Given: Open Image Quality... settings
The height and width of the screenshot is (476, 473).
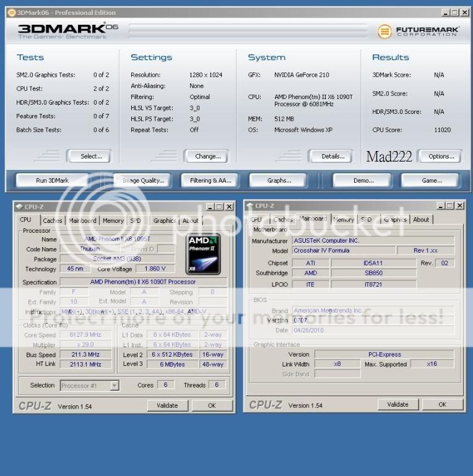Looking at the screenshot, I should pyautogui.click(x=143, y=180).
